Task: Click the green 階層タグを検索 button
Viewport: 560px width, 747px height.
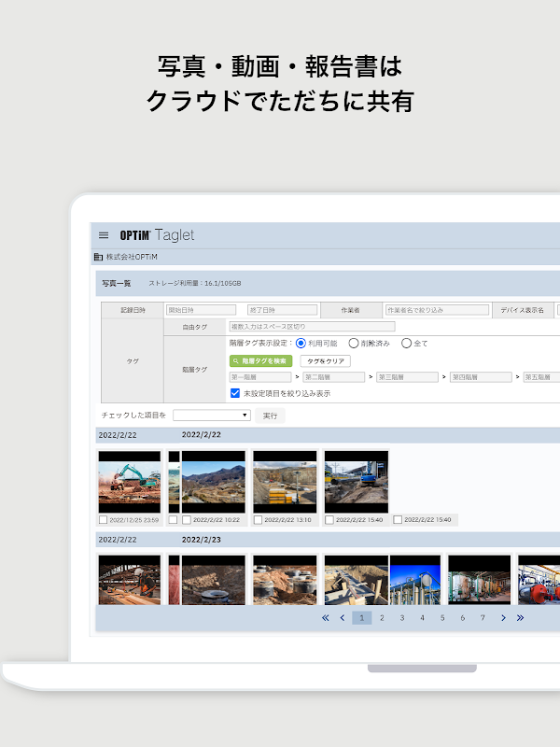Action: click(x=260, y=360)
